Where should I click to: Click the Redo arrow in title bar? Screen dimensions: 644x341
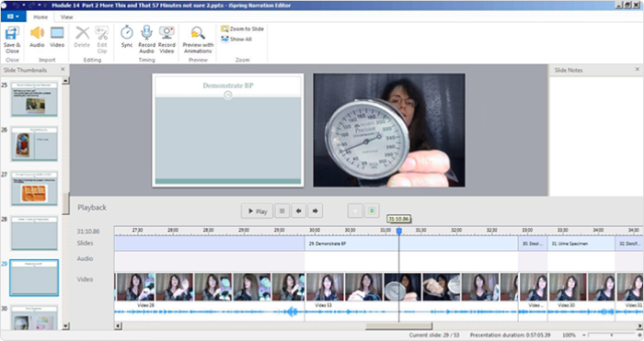tap(32, 6)
